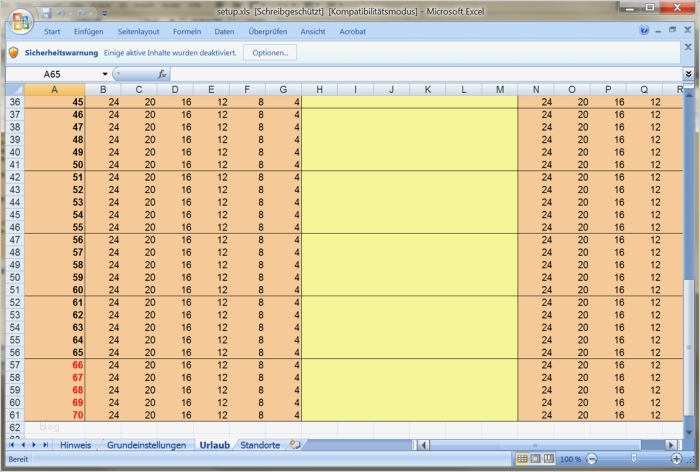Screen dimensions: 700x472
Task: Switch to Normal view icon
Action: point(522,459)
